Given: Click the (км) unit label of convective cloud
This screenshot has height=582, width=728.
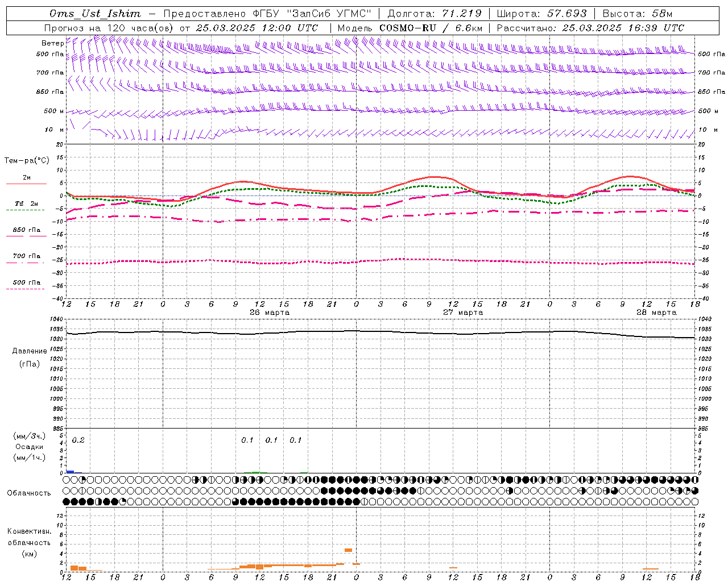Looking at the screenshot, I should click(x=30, y=554).
